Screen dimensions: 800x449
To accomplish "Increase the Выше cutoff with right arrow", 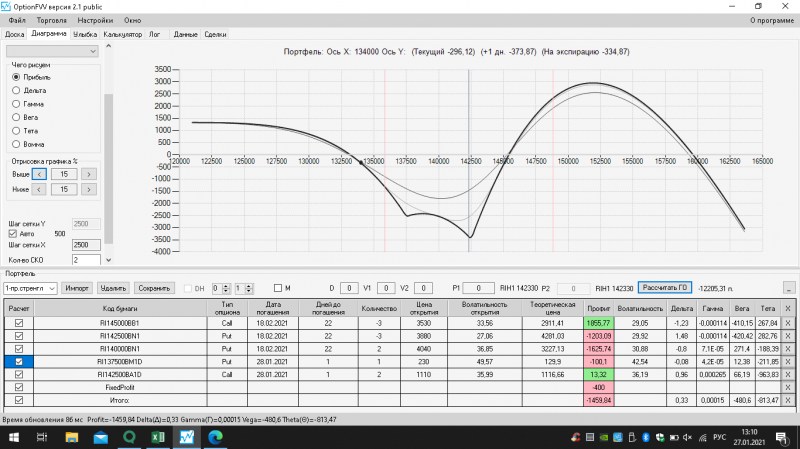I will (89, 174).
